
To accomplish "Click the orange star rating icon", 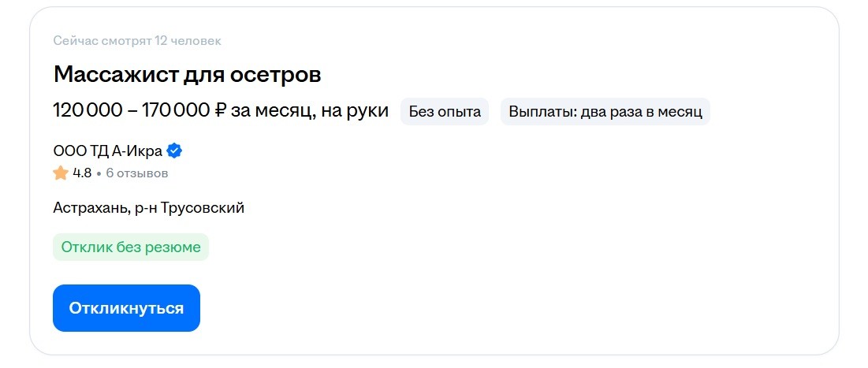I will 61,173.
